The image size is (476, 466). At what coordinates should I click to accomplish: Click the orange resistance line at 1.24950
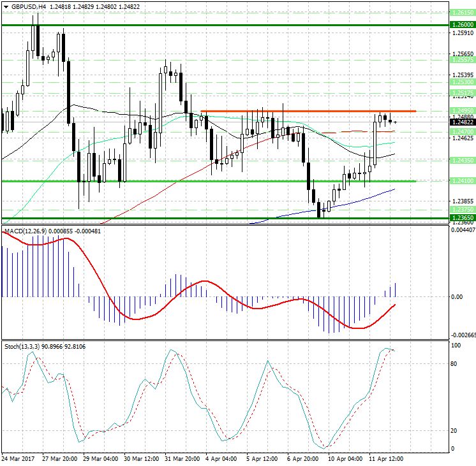pos(308,112)
